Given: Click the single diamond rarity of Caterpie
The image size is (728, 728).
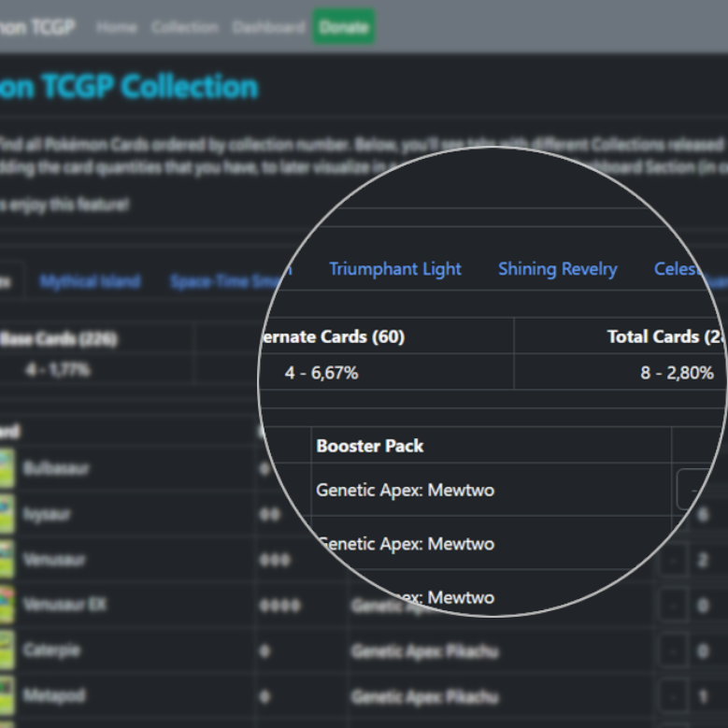Looking at the screenshot, I should [265, 651].
